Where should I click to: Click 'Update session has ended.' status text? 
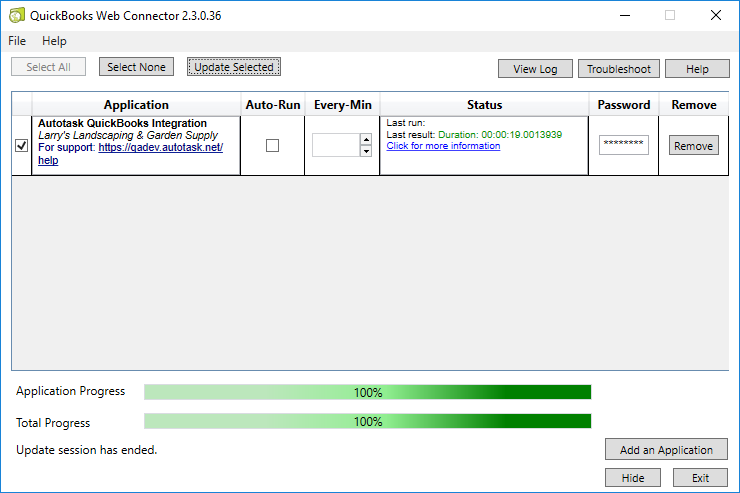coord(86,450)
